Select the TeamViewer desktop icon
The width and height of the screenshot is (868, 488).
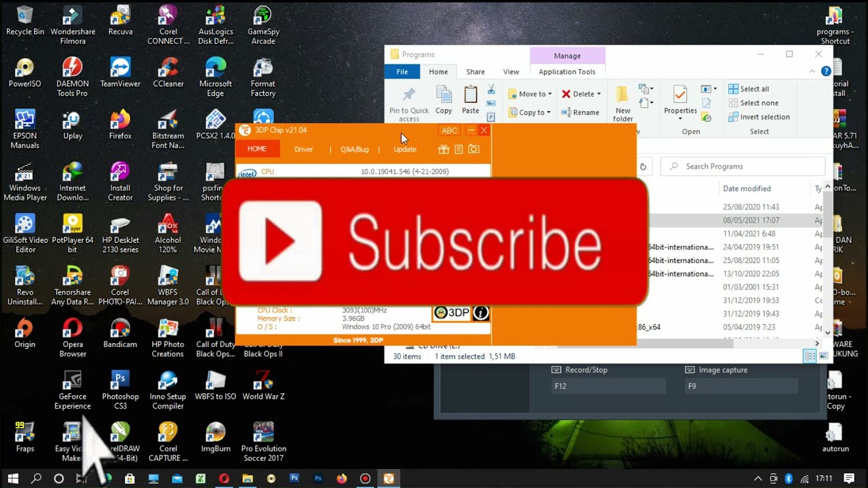click(x=120, y=73)
